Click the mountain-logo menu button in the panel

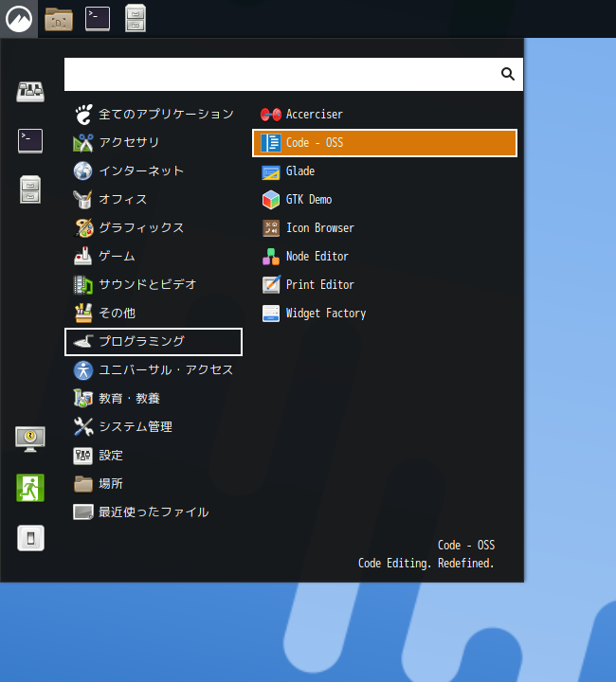[x=19, y=19]
